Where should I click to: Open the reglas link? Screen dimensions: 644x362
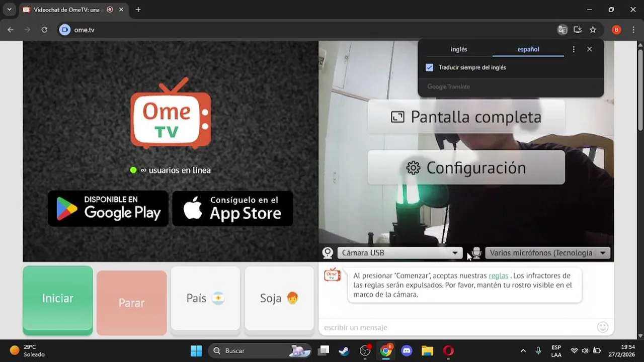click(498, 276)
